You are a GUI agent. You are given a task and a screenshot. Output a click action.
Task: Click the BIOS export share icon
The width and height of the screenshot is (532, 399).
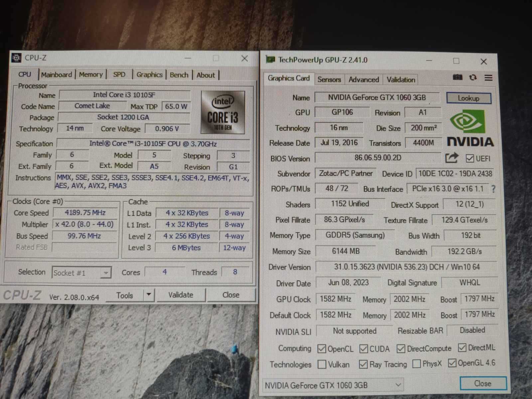(x=452, y=158)
